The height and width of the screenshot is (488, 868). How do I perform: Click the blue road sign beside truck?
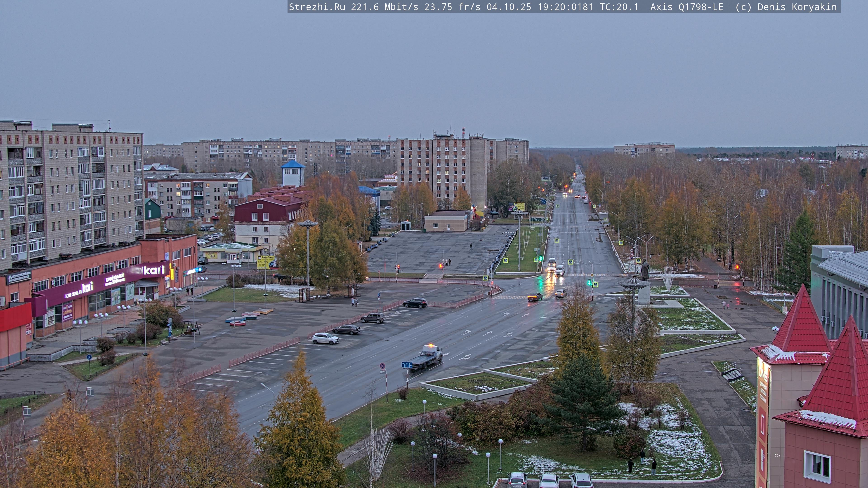[x=407, y=365]
